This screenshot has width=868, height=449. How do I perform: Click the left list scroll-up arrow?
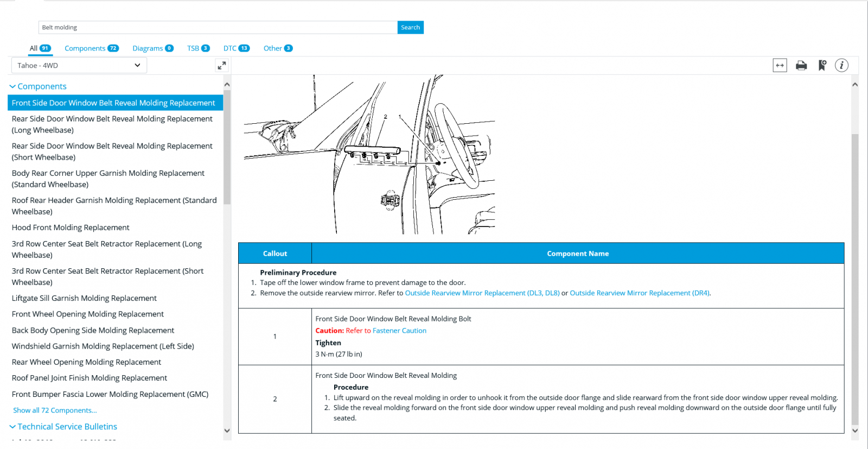227,85
